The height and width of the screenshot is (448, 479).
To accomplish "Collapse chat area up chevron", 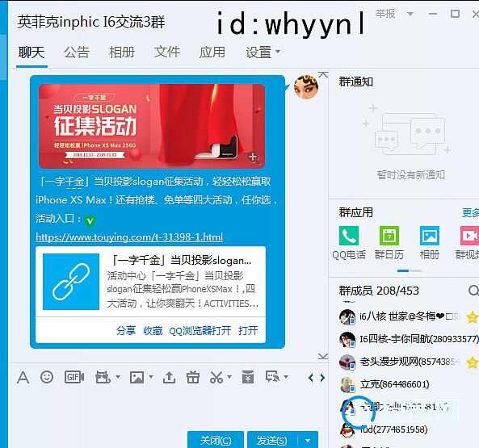I will click(323, 74).
